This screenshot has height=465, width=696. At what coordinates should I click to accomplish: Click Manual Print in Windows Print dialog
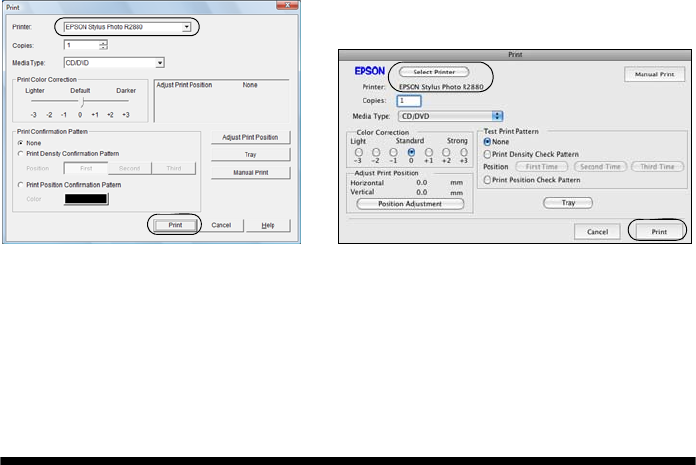250,172
